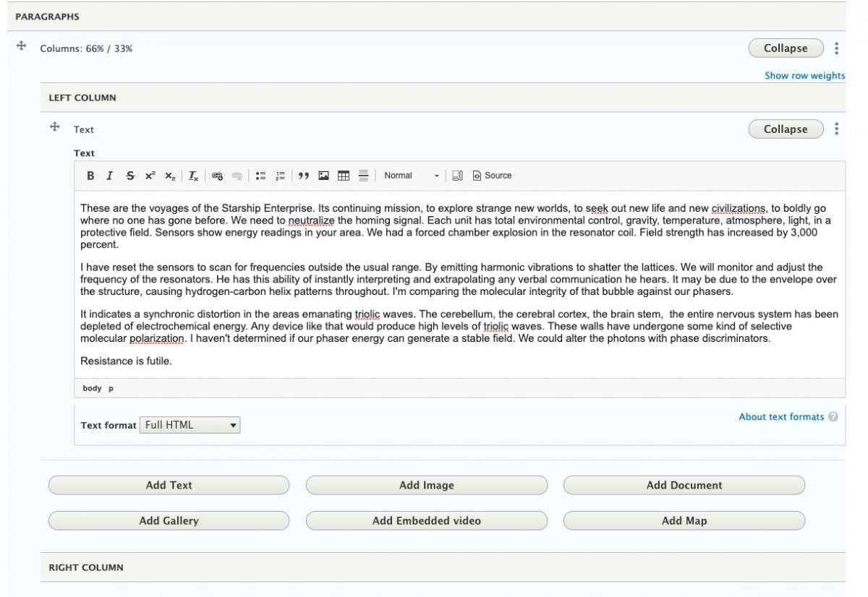Click the misspelled word 'neutralize'

coord(312,220)
